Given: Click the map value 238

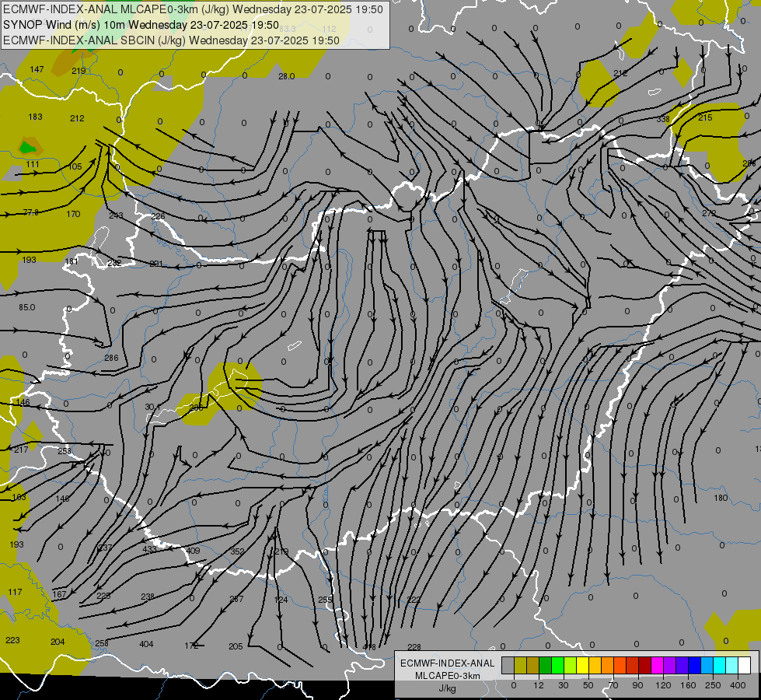Looking at the screenshot, I should click(148, 597).
